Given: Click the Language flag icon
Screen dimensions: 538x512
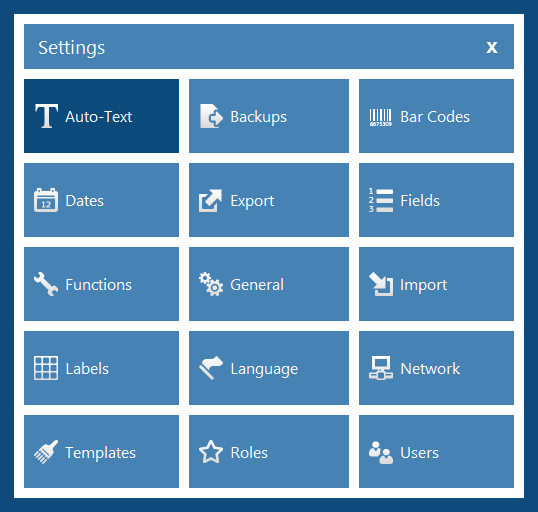Looking at the screenshot, I should [211, 368].
